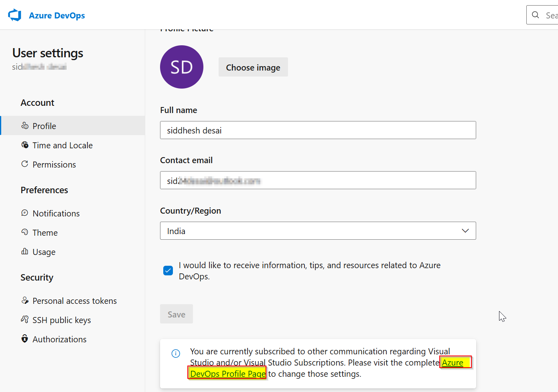Click the Country/Region label
This screenshot has height=392, width=558.
point(191,211)
